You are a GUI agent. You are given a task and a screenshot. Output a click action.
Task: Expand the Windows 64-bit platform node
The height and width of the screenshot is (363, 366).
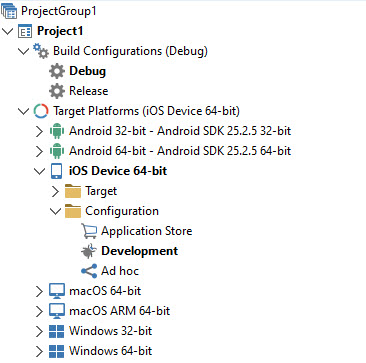[39, 351]
